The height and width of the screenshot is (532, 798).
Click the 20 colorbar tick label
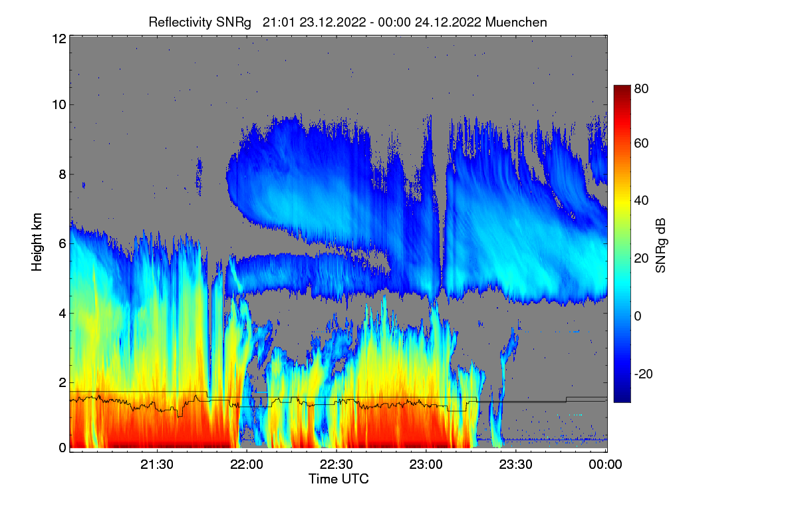pos(641,259)
